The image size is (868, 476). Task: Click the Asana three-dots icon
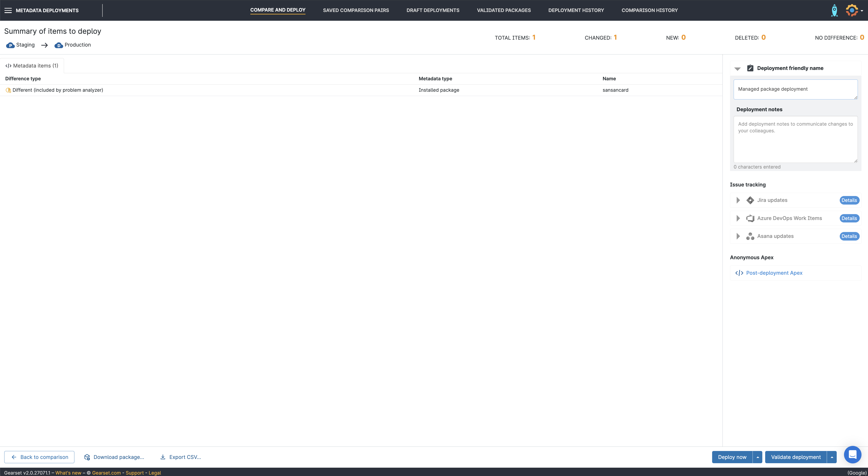750,236
